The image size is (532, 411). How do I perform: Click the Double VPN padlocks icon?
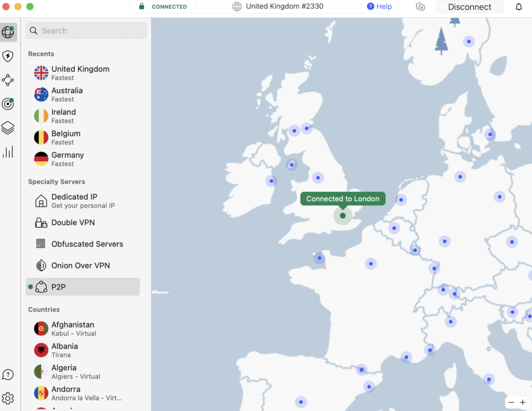[x=41, y=223]
